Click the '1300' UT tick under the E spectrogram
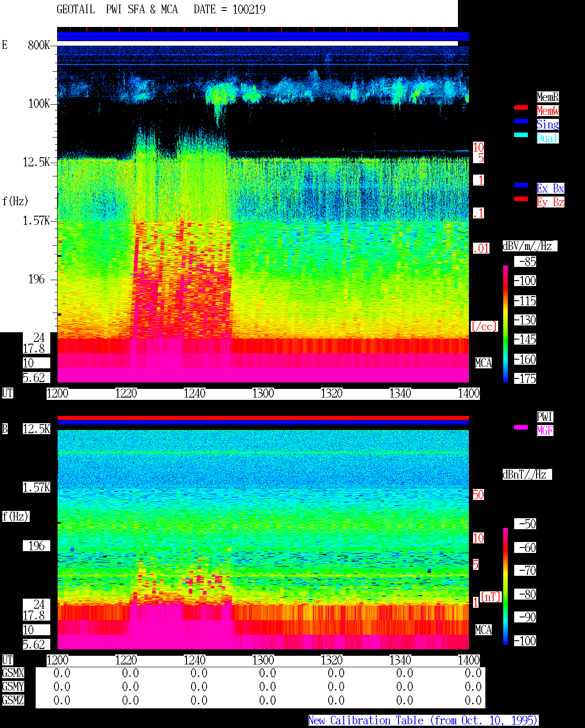The width and height of the screenshot is (585, 728). [263, 393]
